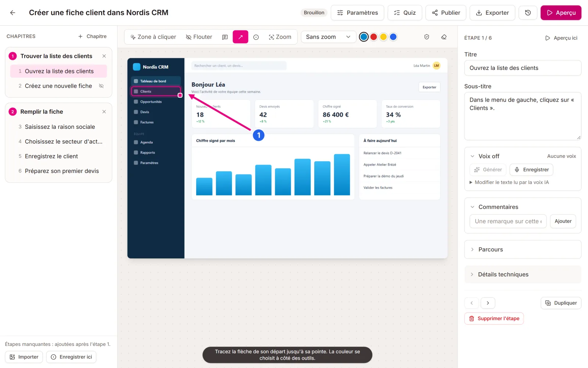This screenshot has height=368, width=588.
Task: Go back using the left arrow icon
Action: point(12,13)
